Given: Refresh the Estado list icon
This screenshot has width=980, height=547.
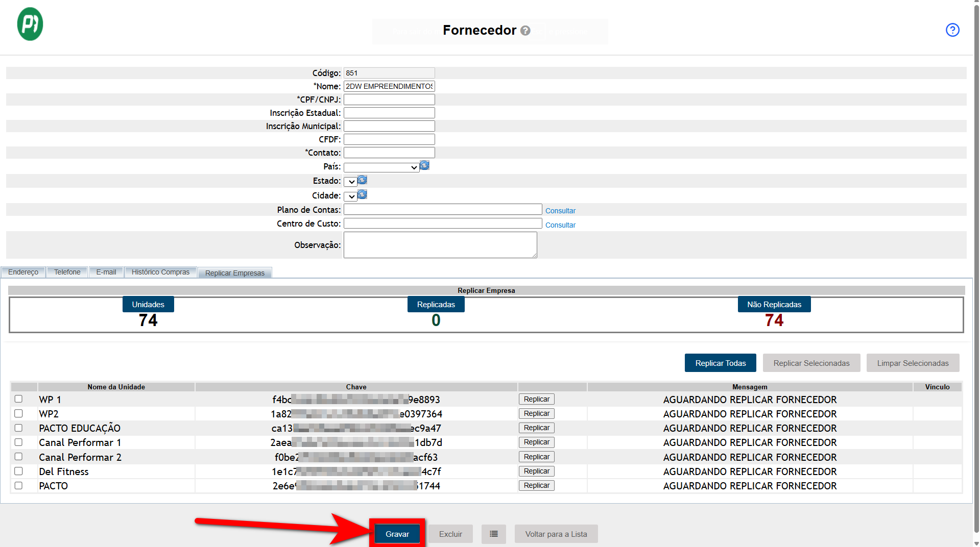Looking at the screenshot, I should coord(362,180).
